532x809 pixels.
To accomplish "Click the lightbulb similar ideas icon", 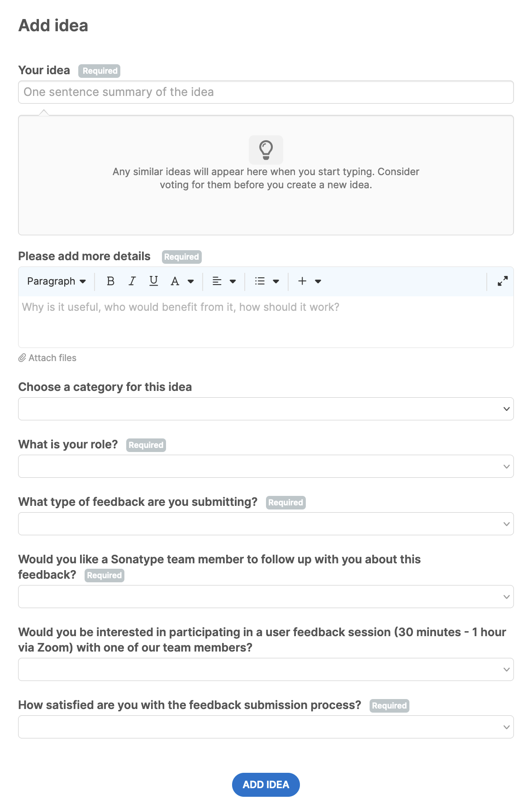I will click(266, 150).
